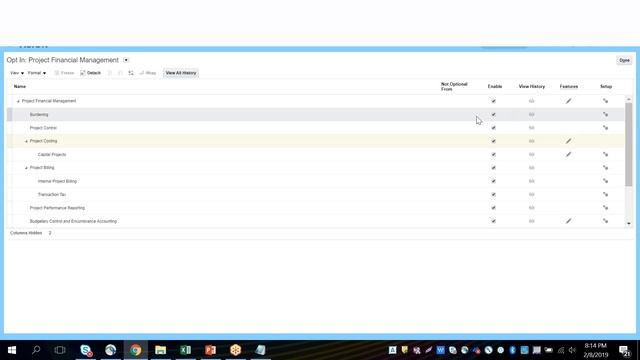View history icon for Internal Project Billing

click(x=531, y=181)
